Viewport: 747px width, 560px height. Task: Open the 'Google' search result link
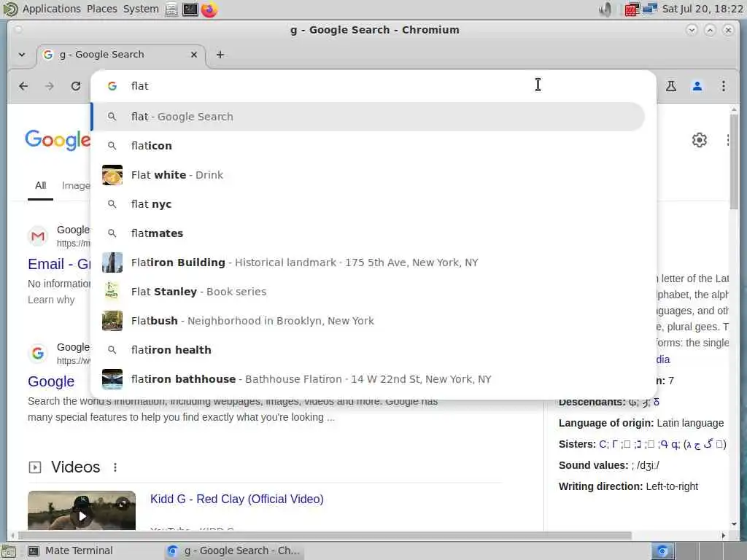coord(51,381)
